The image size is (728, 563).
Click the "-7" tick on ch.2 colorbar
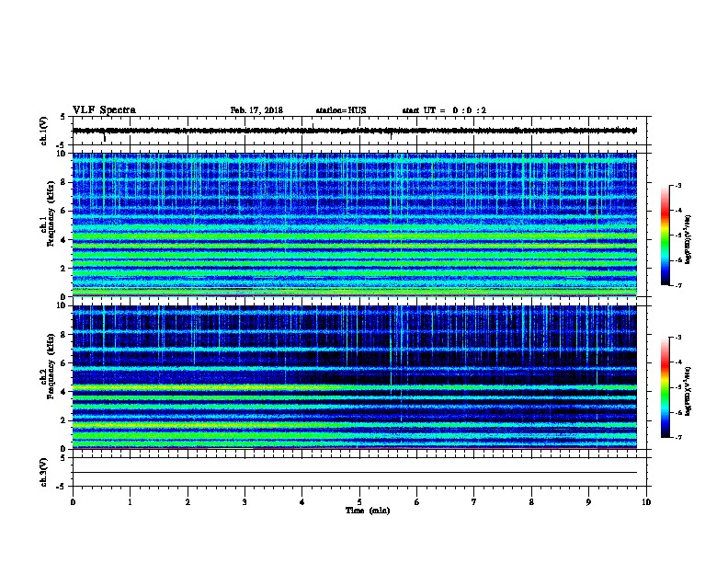[678, 438]
